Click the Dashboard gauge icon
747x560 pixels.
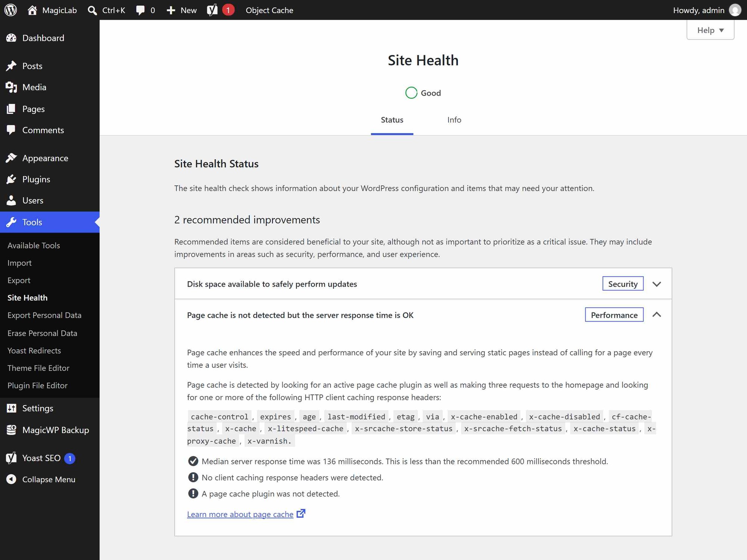(x=11, y=38)
